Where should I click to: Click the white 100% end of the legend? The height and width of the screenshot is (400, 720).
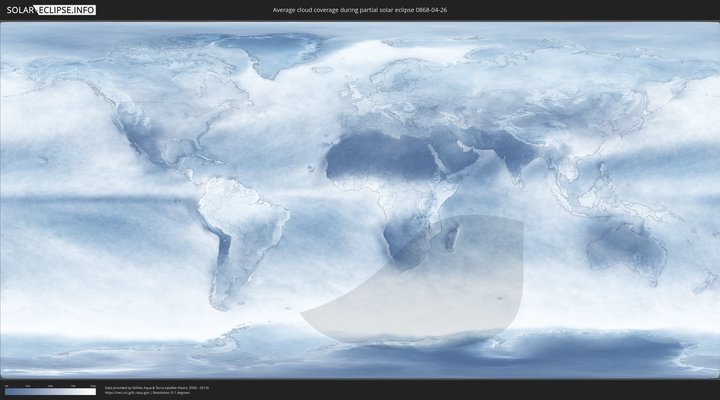pyautogui.click(x=93, y=392)
